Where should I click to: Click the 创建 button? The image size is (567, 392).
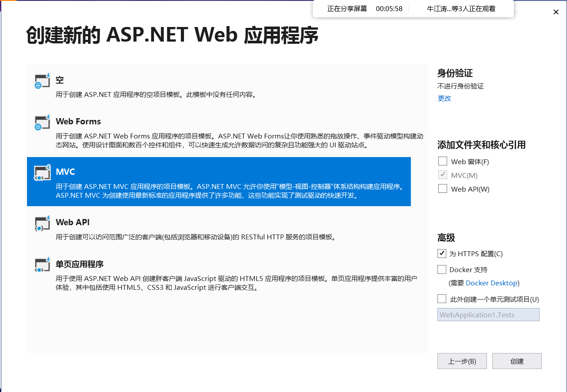point(517,361)
